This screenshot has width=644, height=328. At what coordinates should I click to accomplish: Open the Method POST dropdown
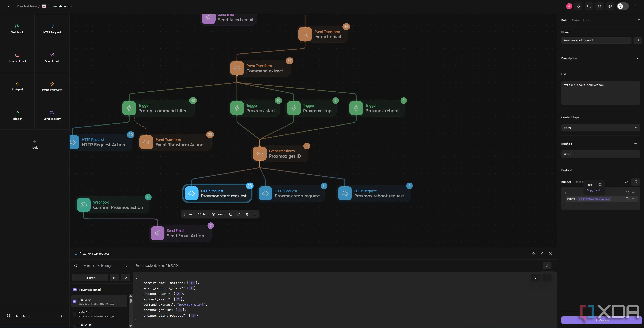click(x=600, y=154)
